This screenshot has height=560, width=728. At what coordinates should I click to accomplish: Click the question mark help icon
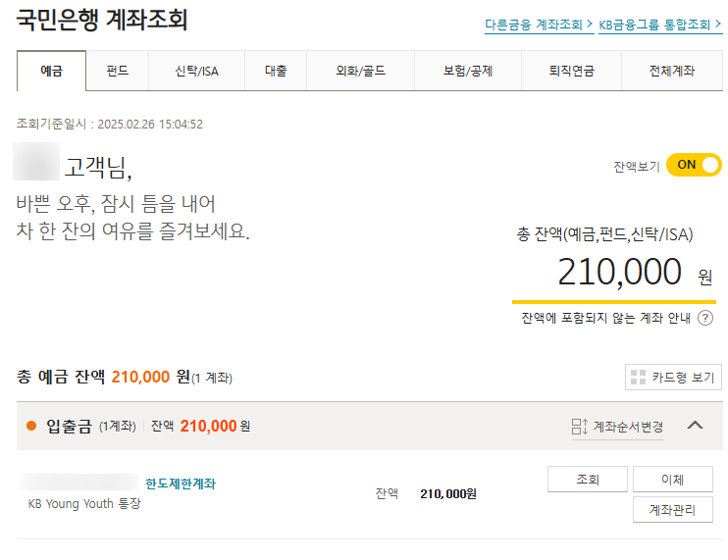pos(705,319)
